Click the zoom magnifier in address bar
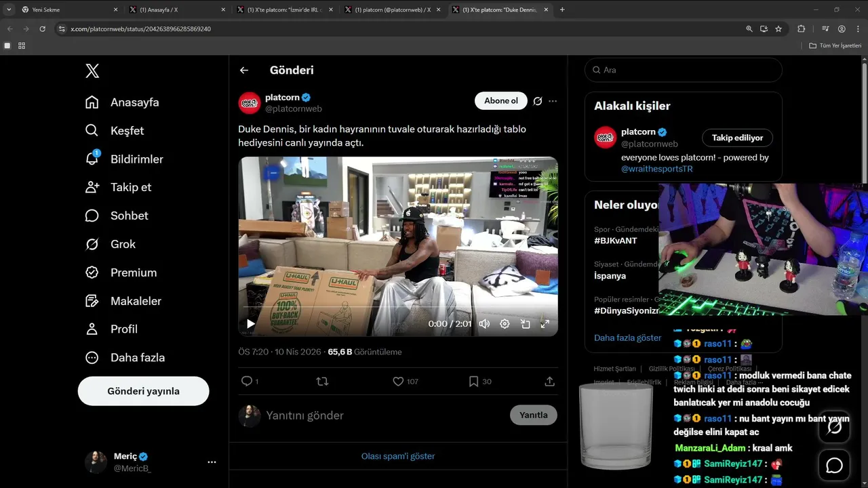This screenshot has width=868, height=488. click(749, 29)
